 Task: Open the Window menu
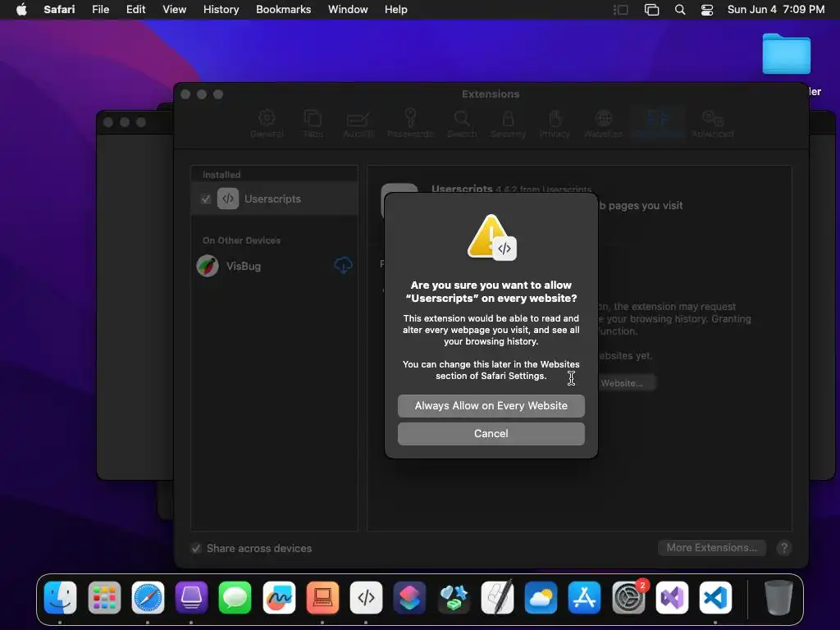pos(348,9)
